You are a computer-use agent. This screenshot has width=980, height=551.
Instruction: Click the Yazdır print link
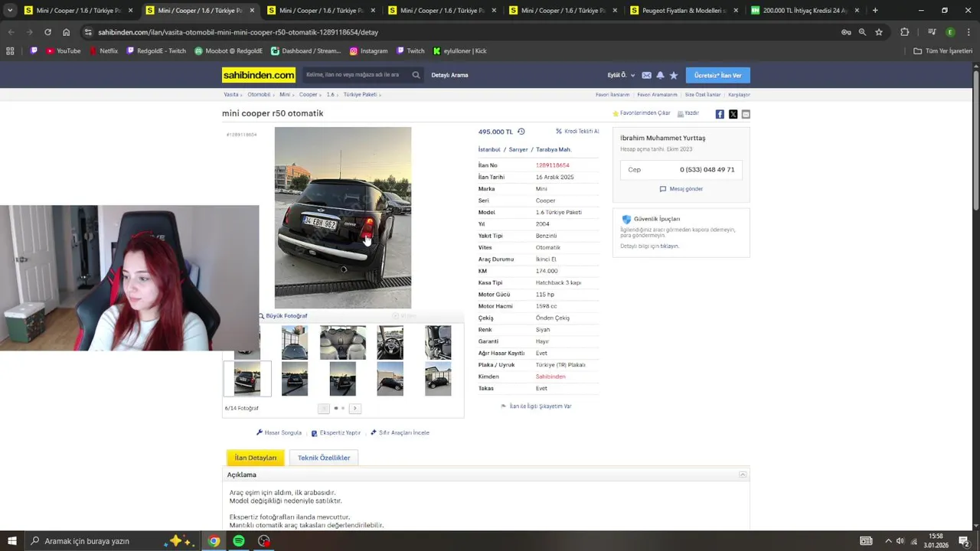pos(688,113)
